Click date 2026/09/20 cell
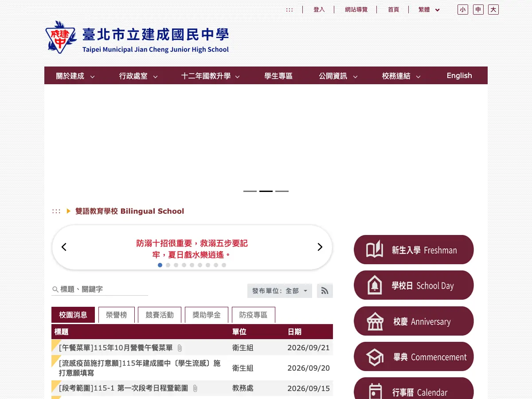Viewport: 532px width, 399px height. (309, 368)
